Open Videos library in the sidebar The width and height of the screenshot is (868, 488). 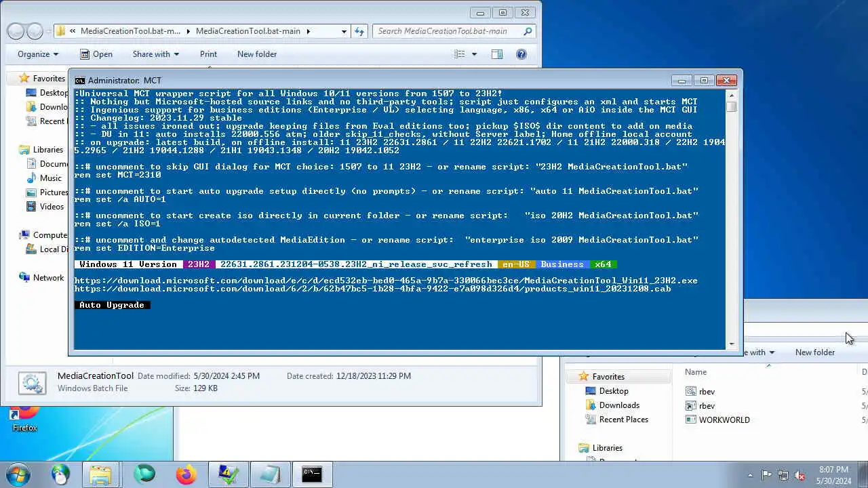point(52,207)
